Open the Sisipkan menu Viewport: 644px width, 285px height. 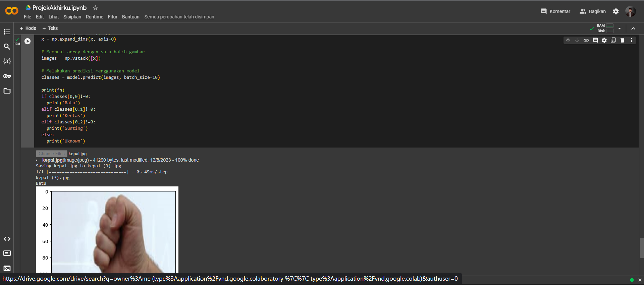[72, 17]
